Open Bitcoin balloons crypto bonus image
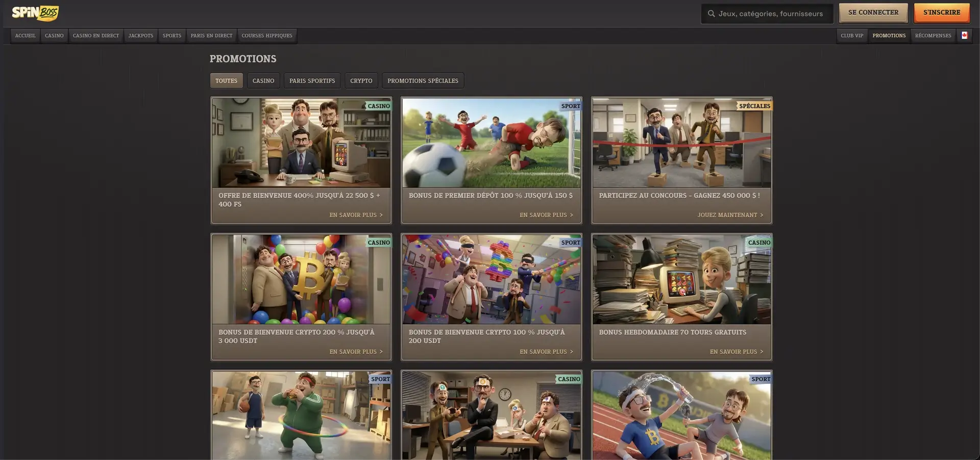The image size is (980, 460). pos(301,279)
